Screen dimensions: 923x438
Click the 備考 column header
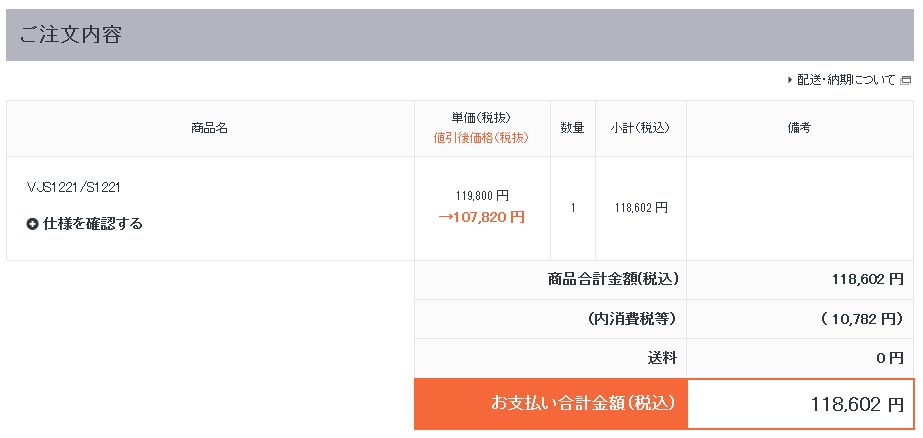(799, 128)
